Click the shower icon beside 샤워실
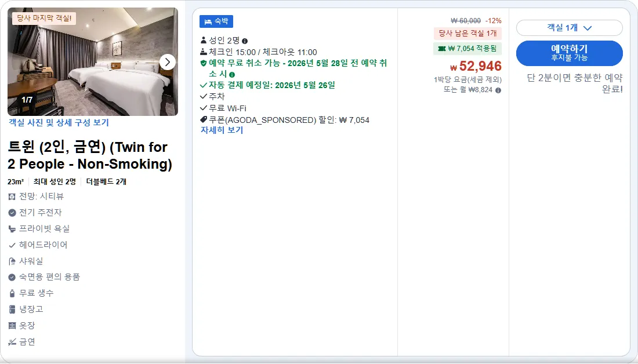The width and height of the screenshot is (638, 364). pyautogui.click(x=12, y=261)
